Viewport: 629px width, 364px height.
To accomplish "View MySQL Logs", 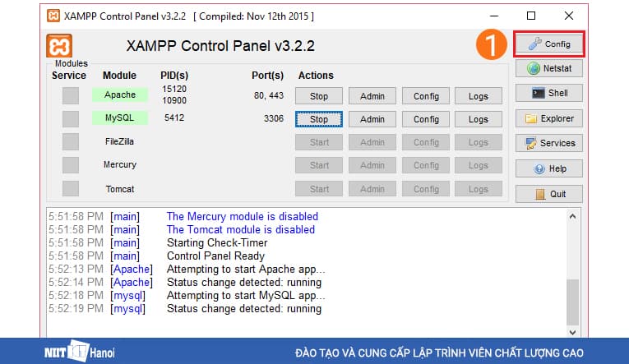I will 479,119.
